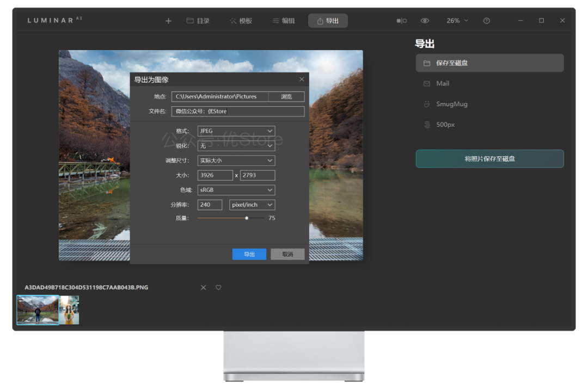
Task: Open the pixel/inch unit dropdown
Action: pyautogui.click(x=252, y=205)
